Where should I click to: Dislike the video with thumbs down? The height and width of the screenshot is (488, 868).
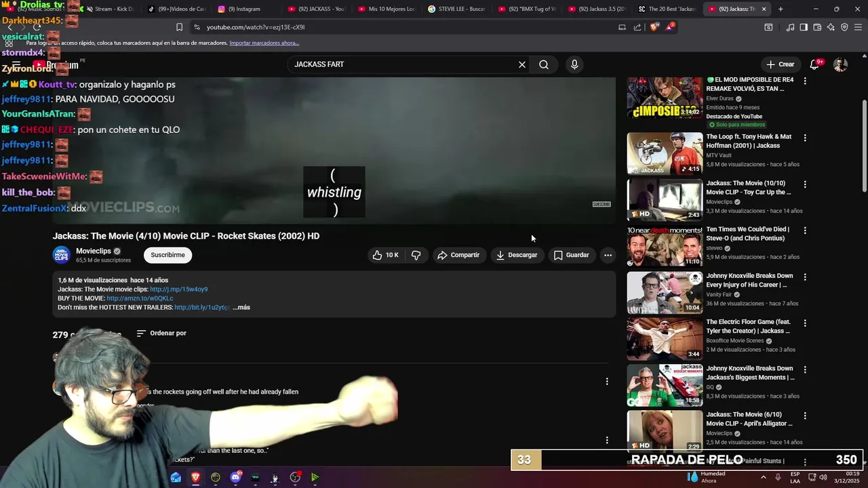coord(416,255)
